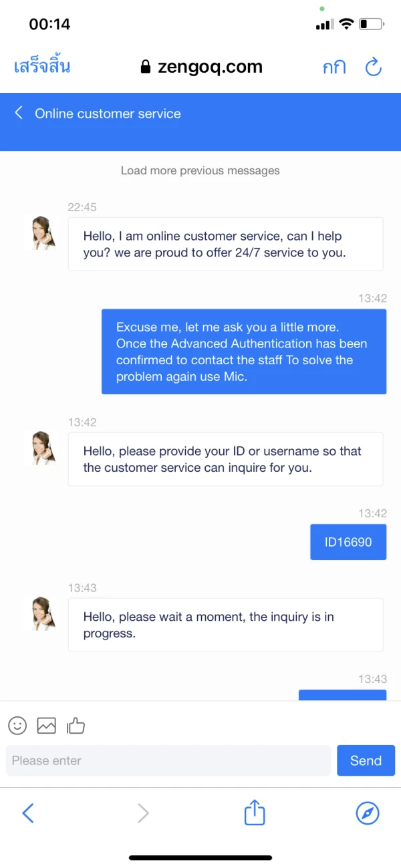This screenshot has width=401, height=868.
Task: Tap the zengoq.com address bar
Action: (x=201, y=67)
